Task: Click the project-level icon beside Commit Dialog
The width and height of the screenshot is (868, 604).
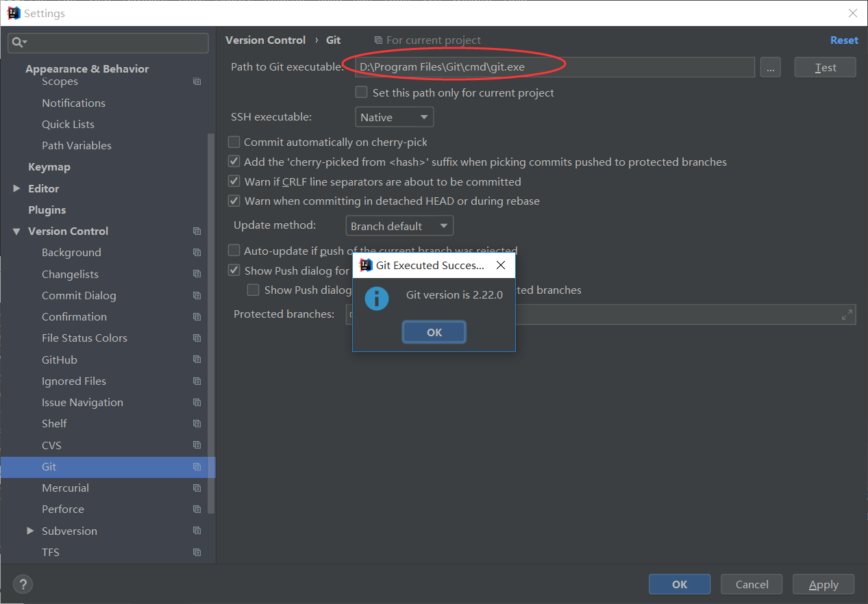Action: [x=197, y=296]
